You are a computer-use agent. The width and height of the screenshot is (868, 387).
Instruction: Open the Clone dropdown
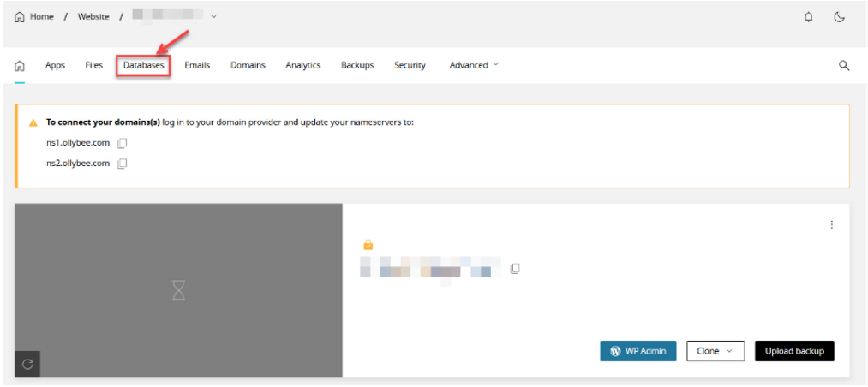pos(716,351)
